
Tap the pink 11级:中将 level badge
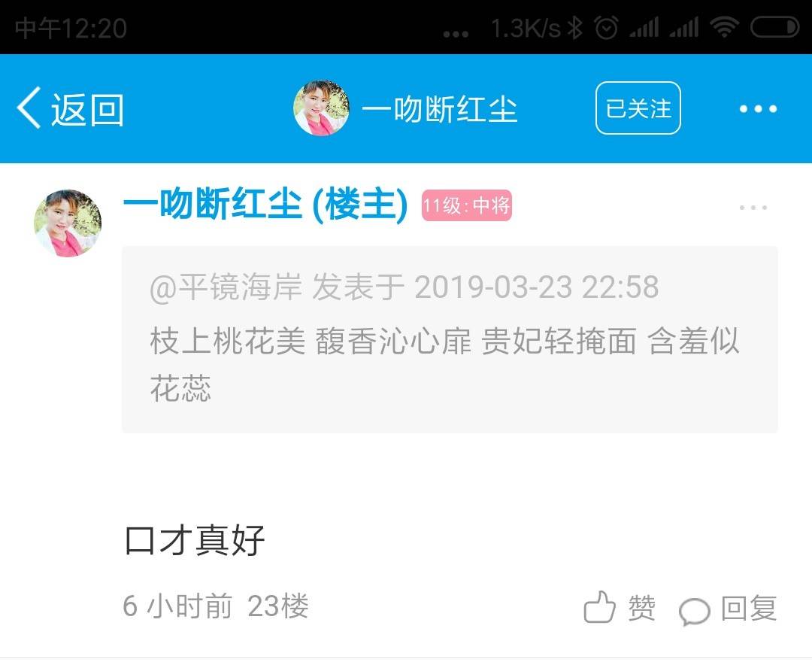pyautogui.click(x=467, y=206)
